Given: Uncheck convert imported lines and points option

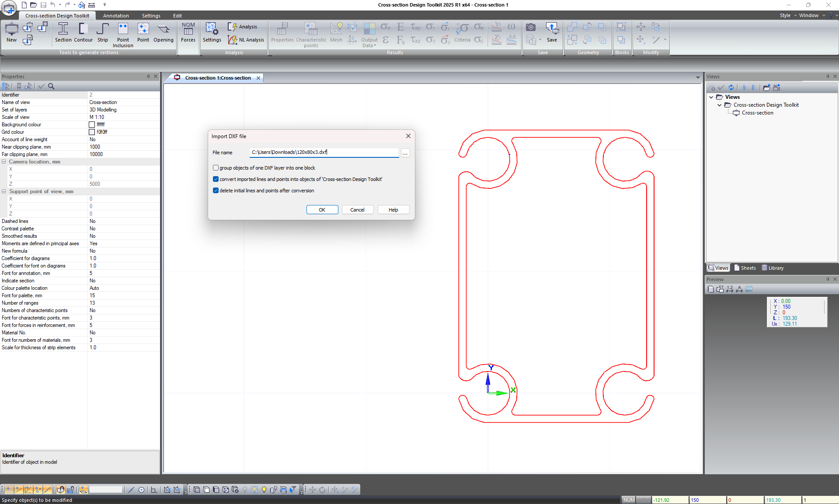Looking at the screenshot, I should click(216, 179).
